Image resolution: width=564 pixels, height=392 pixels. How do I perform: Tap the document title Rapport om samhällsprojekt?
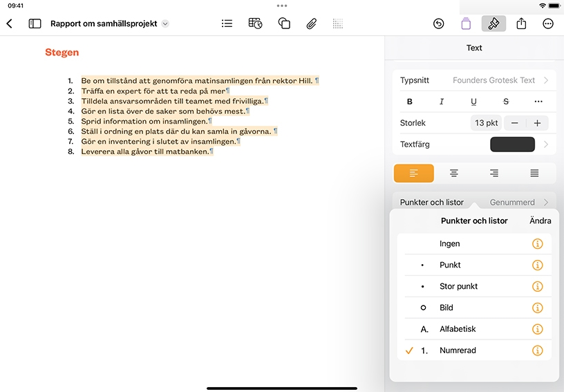(x=104, y=24)
